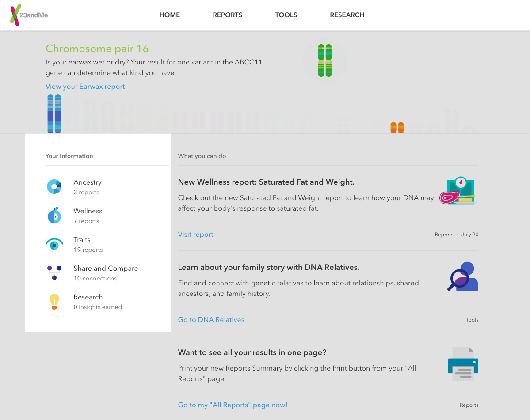The width and height of the screenshot is (530, 420).
Task: Click the Wellness droplet icon in the sidebar
Action: [54, 215]
